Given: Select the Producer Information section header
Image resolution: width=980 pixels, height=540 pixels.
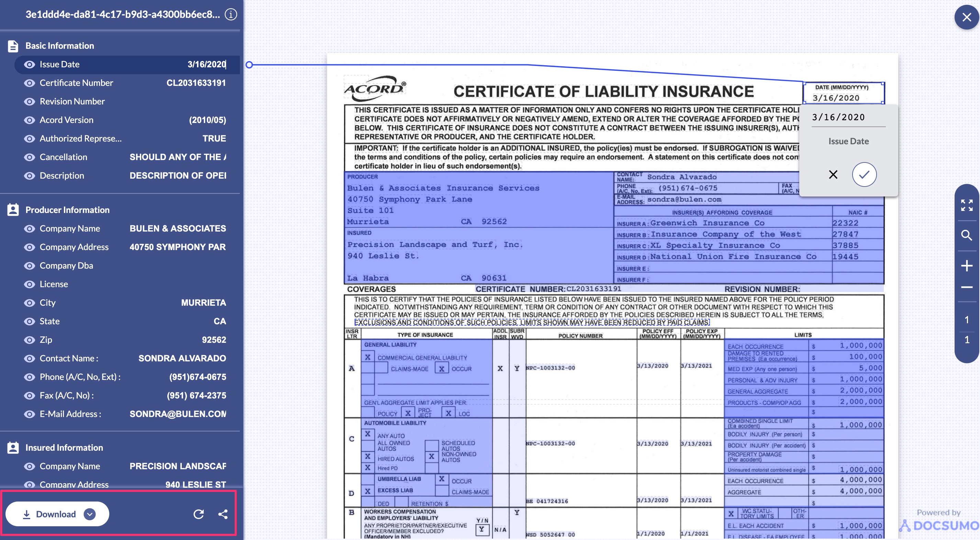Looking at the screenshot, I should 67,210.
